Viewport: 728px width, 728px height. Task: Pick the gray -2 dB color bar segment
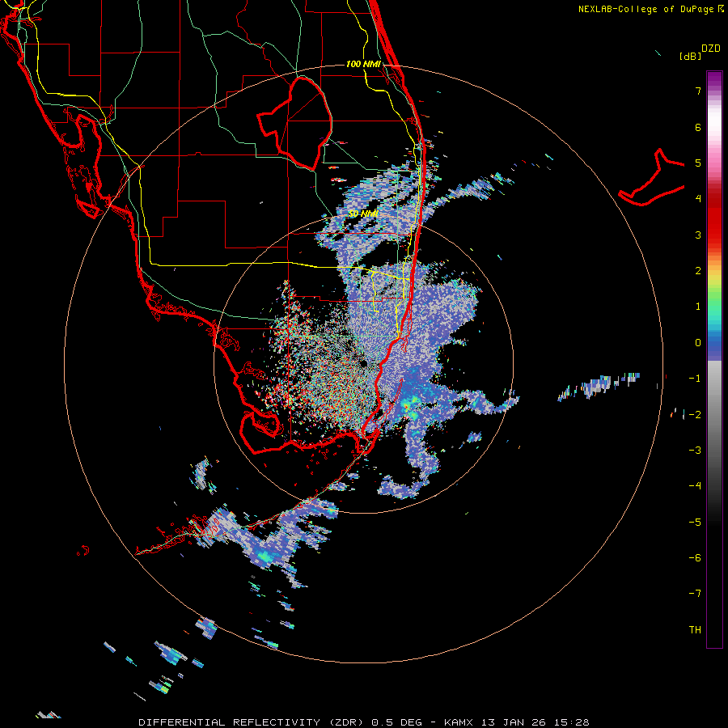(x=714, y=414)
